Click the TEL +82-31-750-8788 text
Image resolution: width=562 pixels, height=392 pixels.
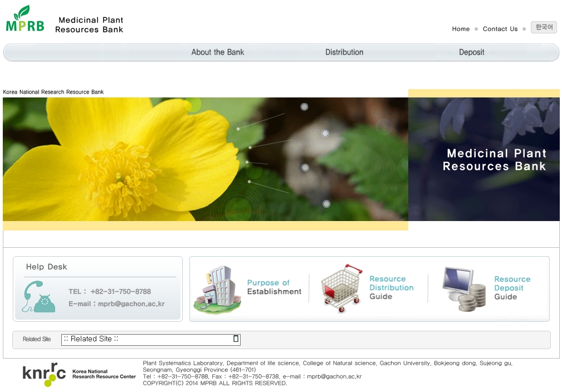point(110,292)
